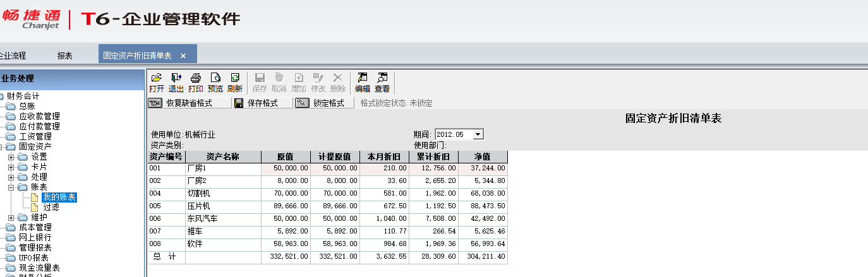The height and width of the screenshot is (277, 868).
Task: Click the 取消 (Cancel) toolbar icon
Action: pyautogui.click(x=279, y=83)
